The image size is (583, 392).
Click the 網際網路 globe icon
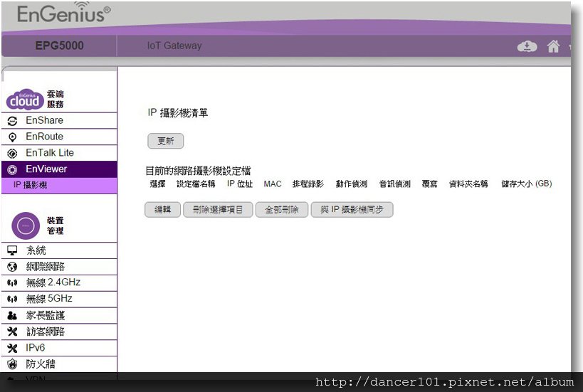[x=12, y=267]
